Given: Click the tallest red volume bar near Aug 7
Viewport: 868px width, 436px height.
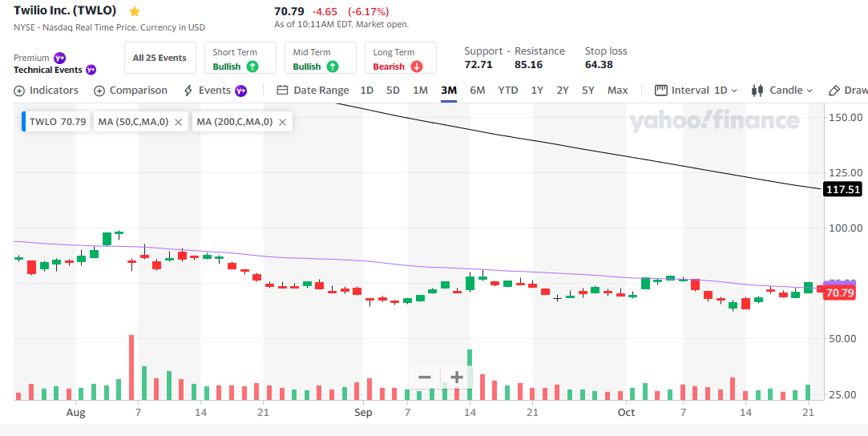Looking at the screenshot, I should (131, 367).
